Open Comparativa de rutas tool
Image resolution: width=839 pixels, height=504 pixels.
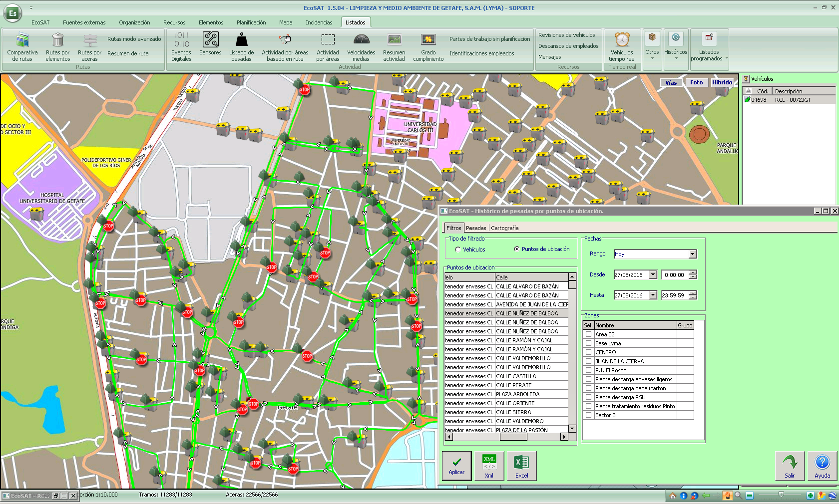(22, 46)
